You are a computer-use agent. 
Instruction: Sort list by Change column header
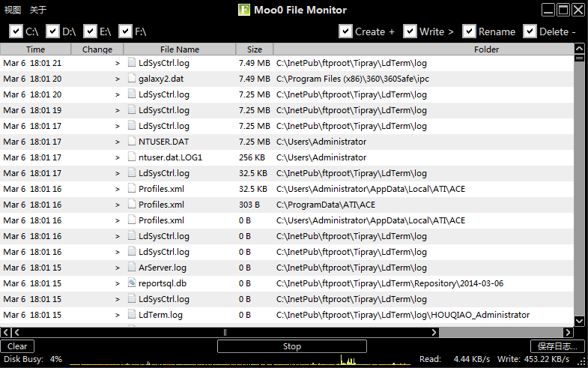click(x=97, y=49)
